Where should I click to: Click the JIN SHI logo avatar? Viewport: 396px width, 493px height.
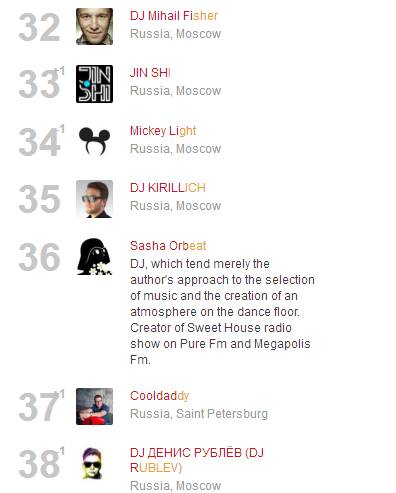pyautogui.click(x=94, y=84)
